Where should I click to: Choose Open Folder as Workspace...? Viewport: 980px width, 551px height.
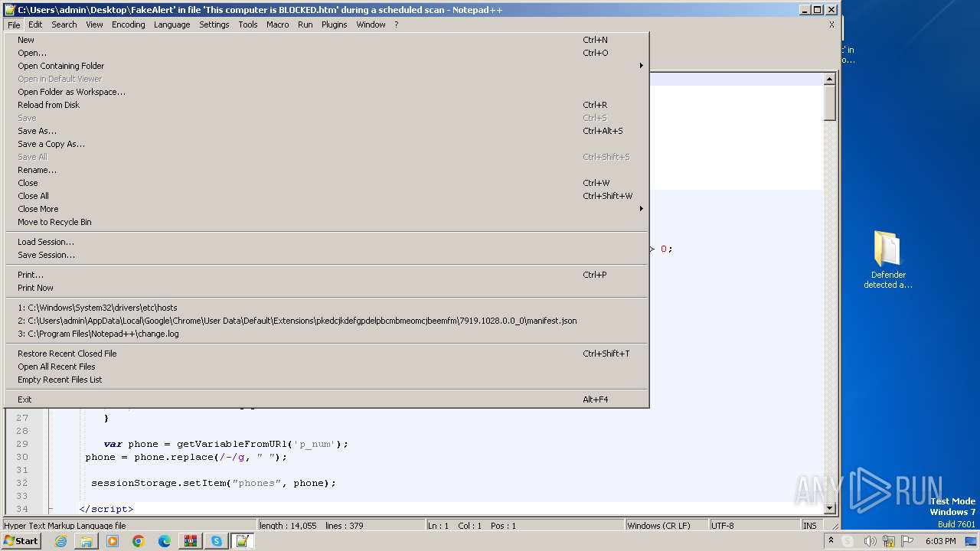click(327, 92)
